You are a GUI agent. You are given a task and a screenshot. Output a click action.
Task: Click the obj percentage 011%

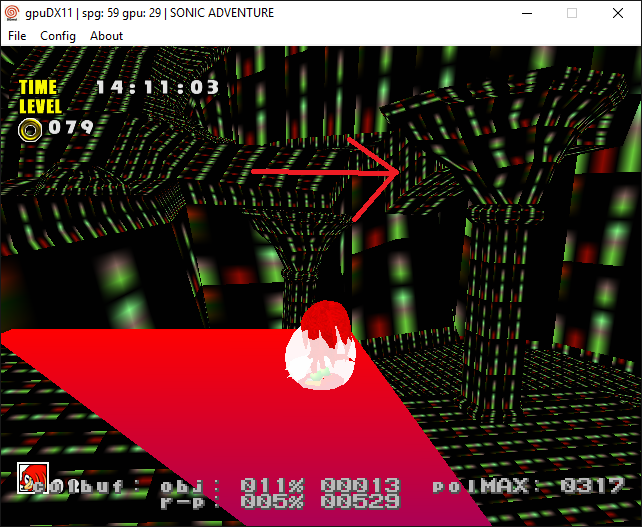pos(272,486)
